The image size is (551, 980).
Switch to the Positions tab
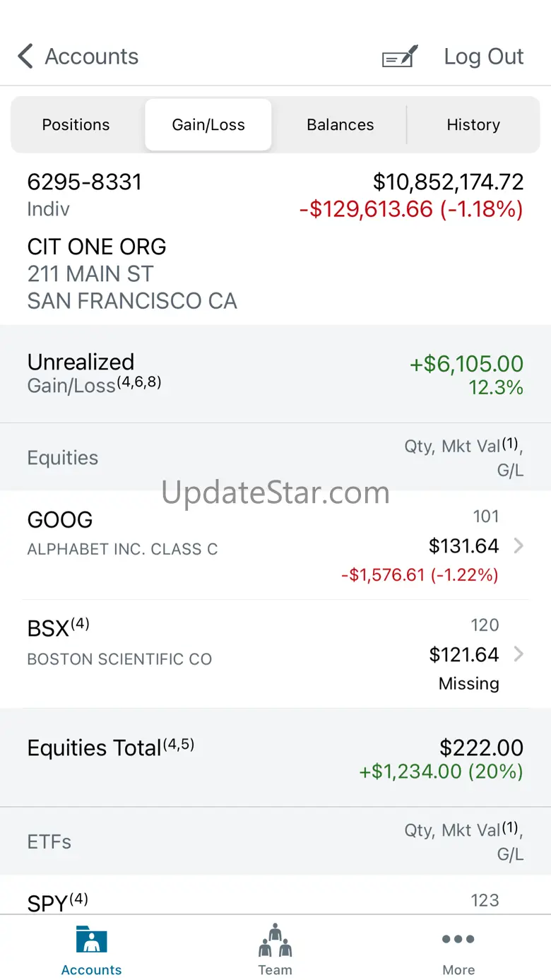coord(76,124)
